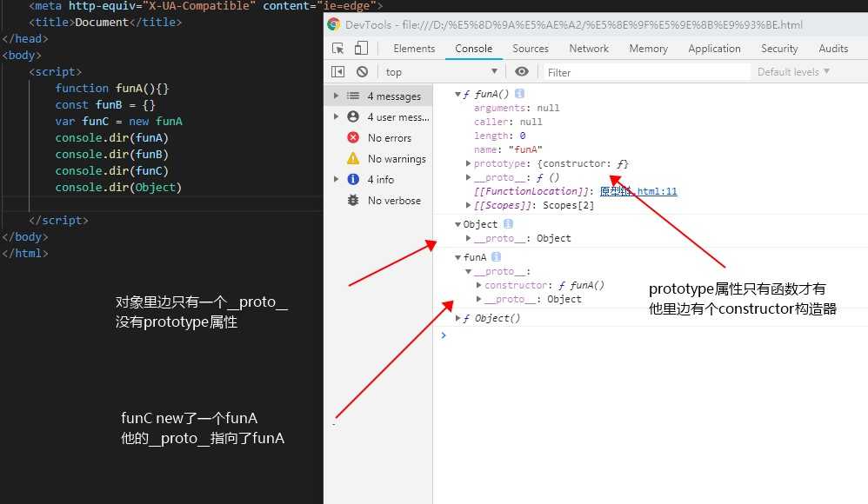
Task: Click the Chrome logo in DevTools title bar
Action: pos(333,24)
